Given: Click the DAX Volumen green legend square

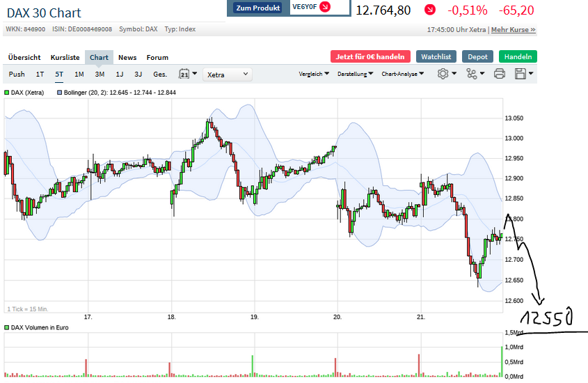Looking at the screenshot, I should [x=7, y=327].
